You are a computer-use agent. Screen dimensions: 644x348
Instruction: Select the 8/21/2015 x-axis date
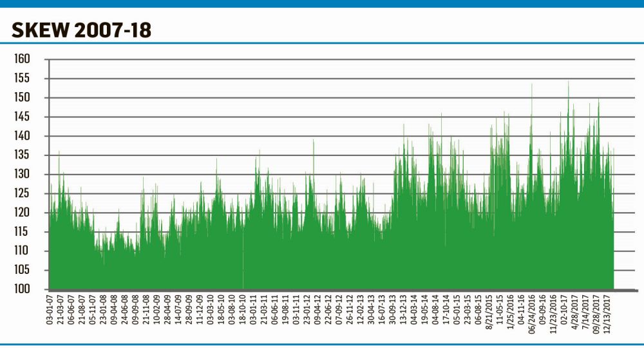[489, 313]
